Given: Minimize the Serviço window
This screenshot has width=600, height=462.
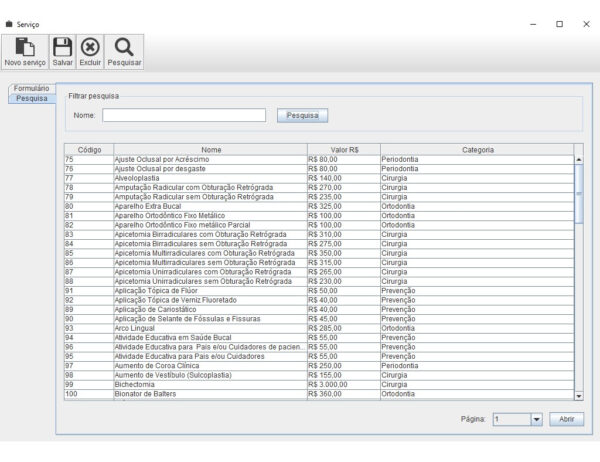Looking at the screenshot, I should coord(533,24).
